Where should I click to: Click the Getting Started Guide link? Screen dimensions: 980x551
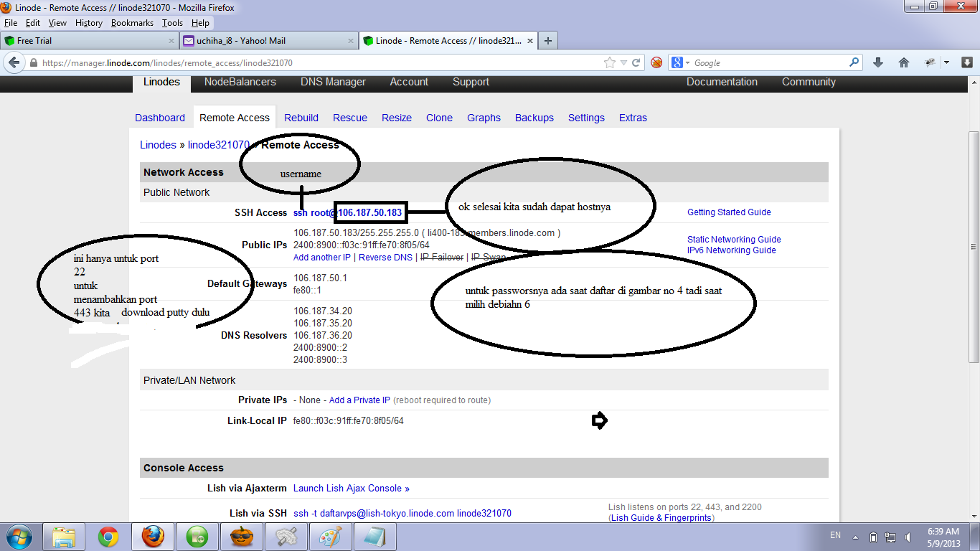[729, 212]
